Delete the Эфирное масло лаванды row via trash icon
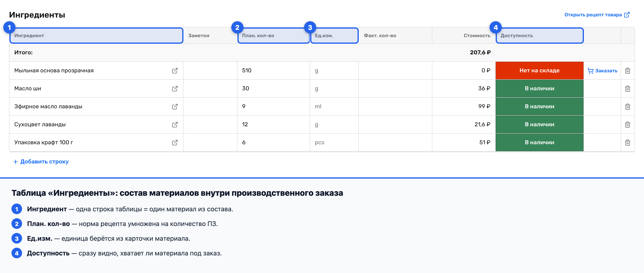Image resolution: width=644 pixels, height=273 pixels. [x=627, y=107]
